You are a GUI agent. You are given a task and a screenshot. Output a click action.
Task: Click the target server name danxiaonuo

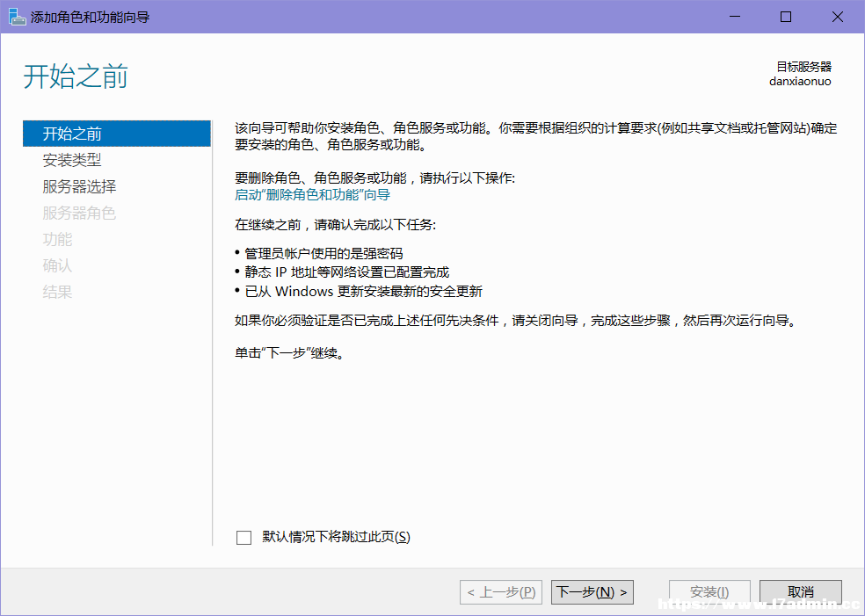pos(800,82)
